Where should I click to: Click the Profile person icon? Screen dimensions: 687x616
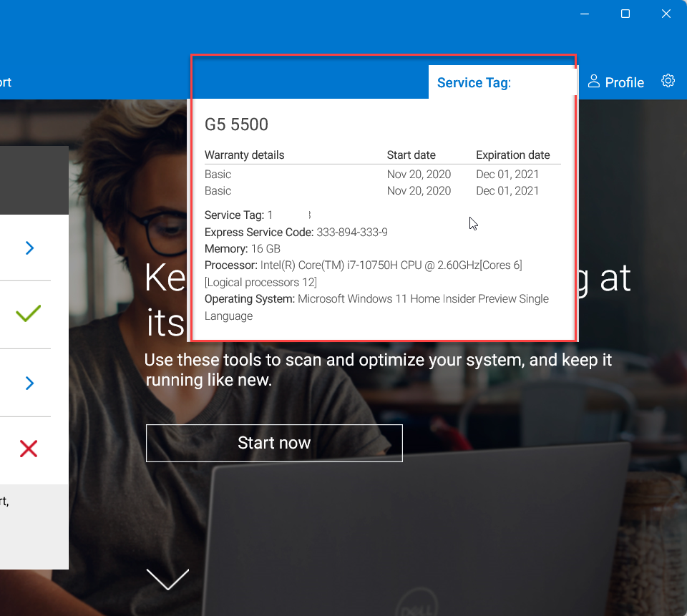[x=593, y=81]
